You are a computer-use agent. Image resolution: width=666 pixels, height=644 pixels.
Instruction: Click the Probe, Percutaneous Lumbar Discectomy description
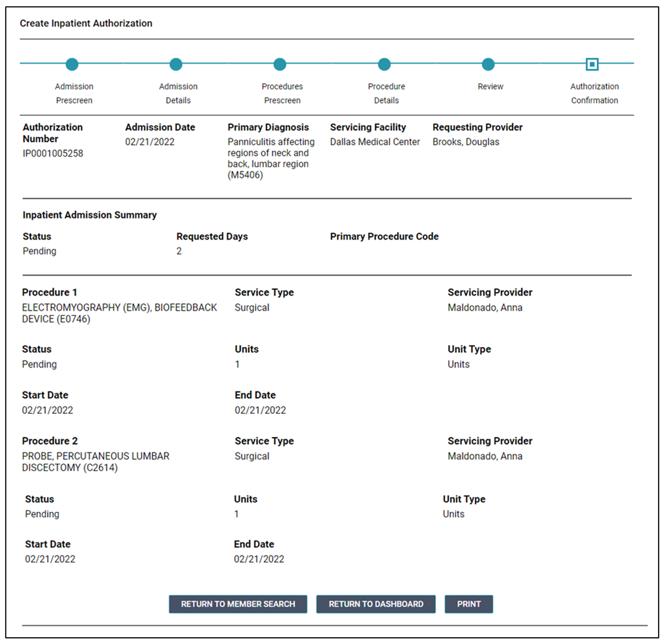(96, 462)
